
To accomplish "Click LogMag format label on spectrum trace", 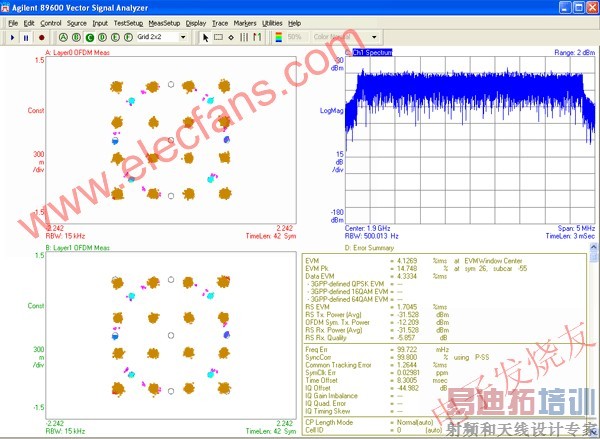I will (331, 111).
